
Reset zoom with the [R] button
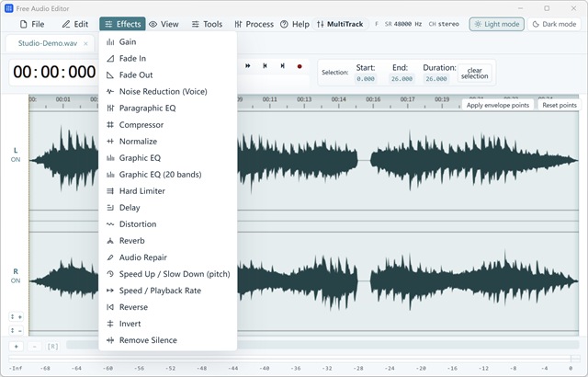click(52, 347)
